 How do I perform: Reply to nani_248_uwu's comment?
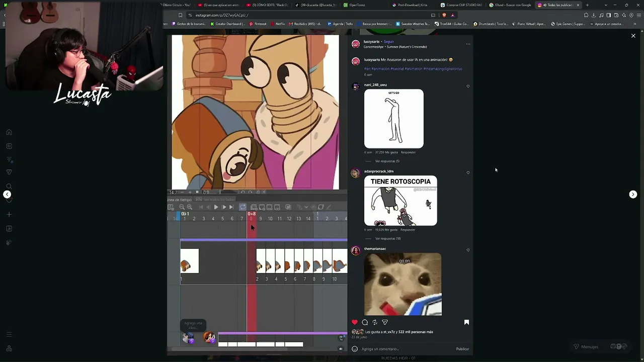408,152
